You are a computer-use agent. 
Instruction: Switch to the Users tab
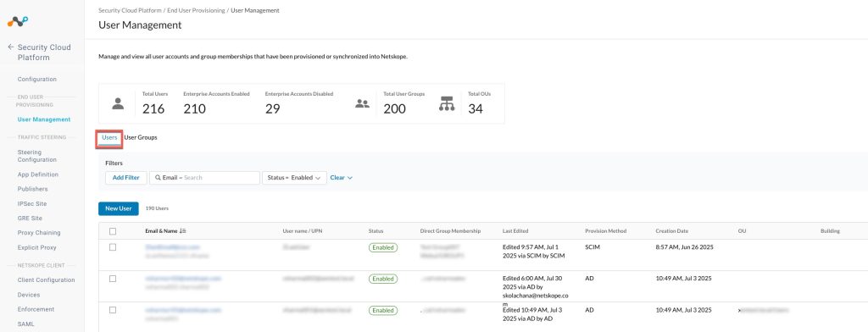point(109,137)
